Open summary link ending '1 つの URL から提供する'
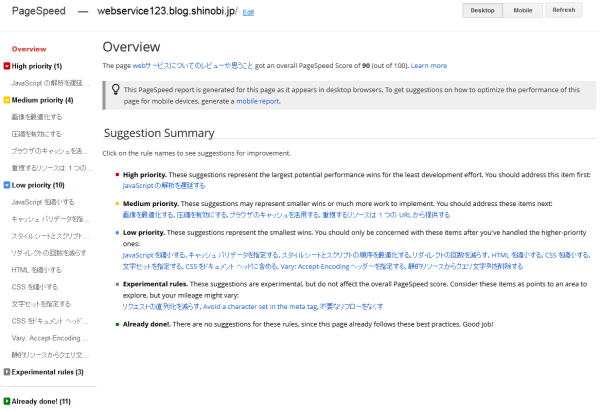This screenshot has height=412, width=600. pos(386,215)
